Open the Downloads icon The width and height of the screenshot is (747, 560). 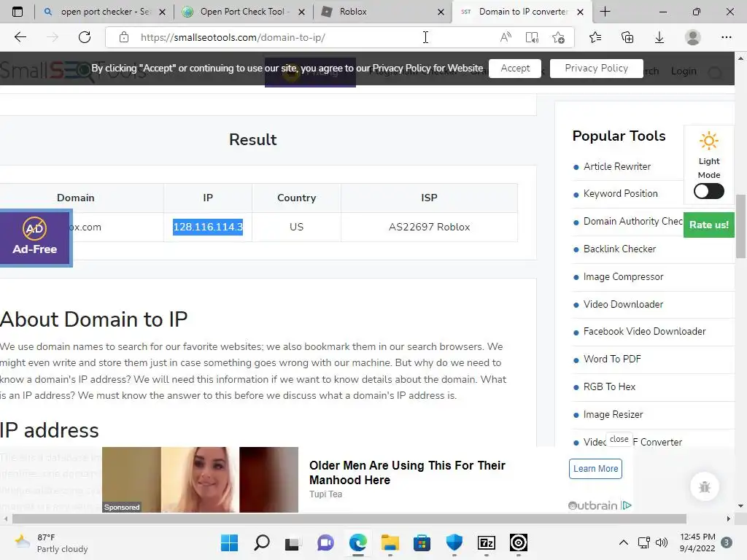(x=659, y=37)
